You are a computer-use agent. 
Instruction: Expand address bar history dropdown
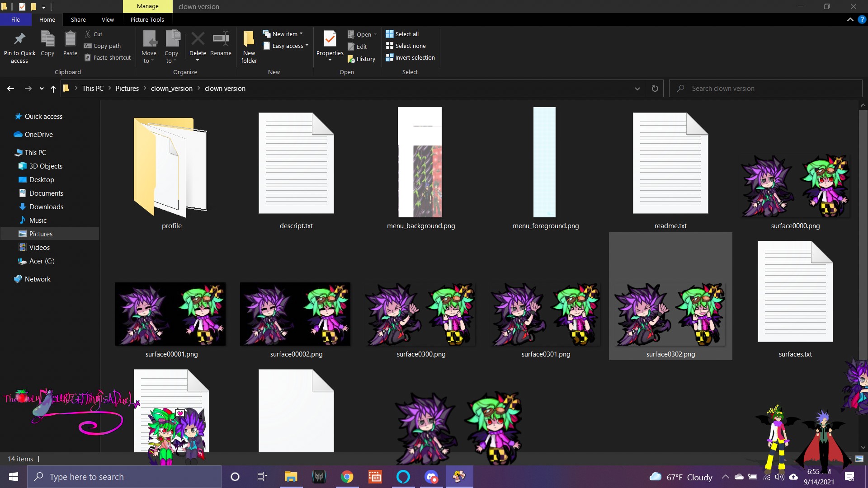click(637, 89)
